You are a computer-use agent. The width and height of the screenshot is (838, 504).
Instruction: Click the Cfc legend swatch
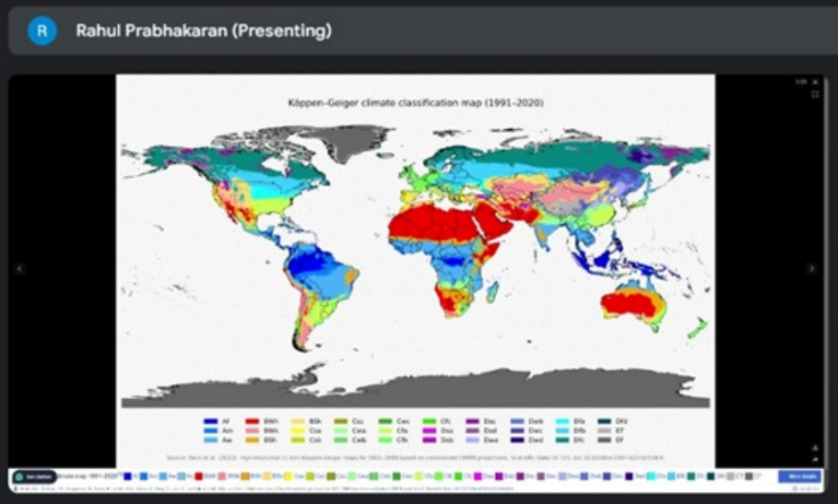point(428,420)
